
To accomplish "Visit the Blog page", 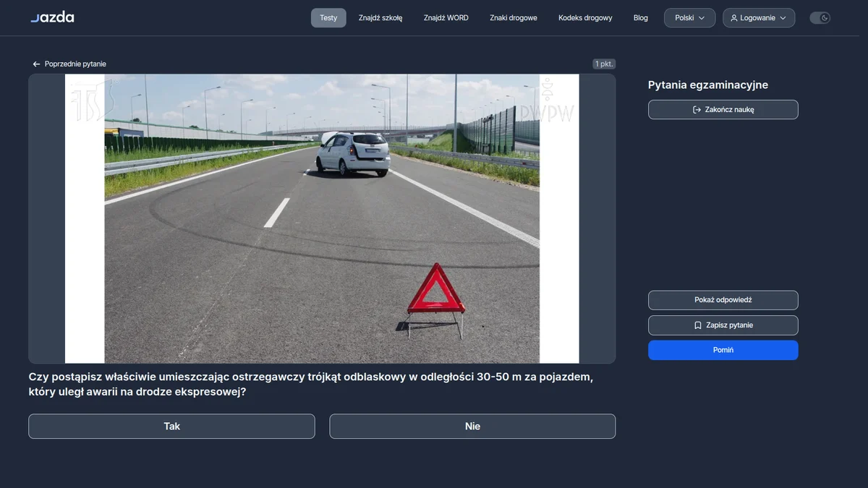I will click(x=641, y=18).
